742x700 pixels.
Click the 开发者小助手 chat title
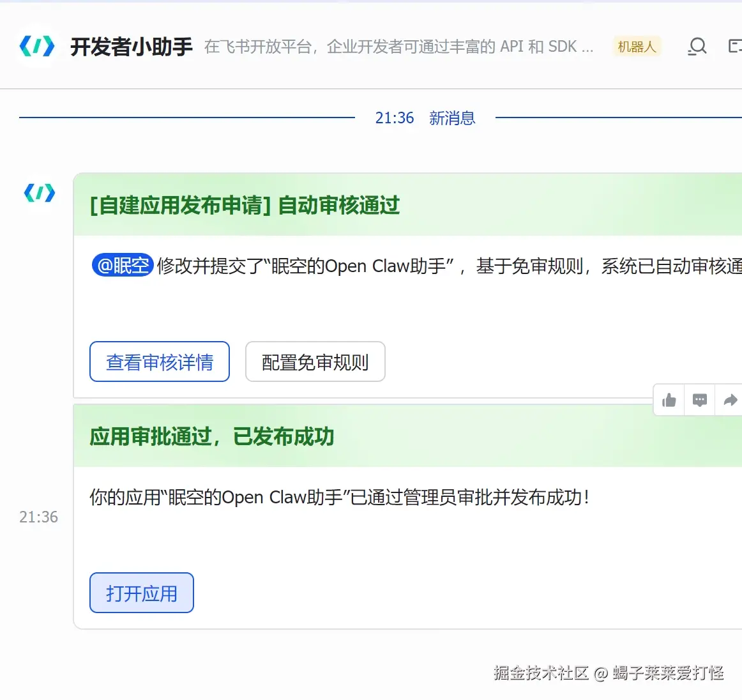click(131, 47)
